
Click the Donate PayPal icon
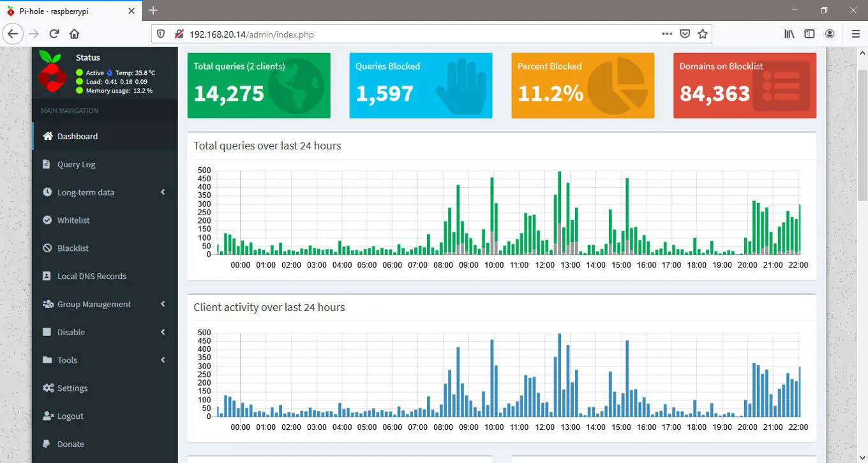tap(47, 444)
